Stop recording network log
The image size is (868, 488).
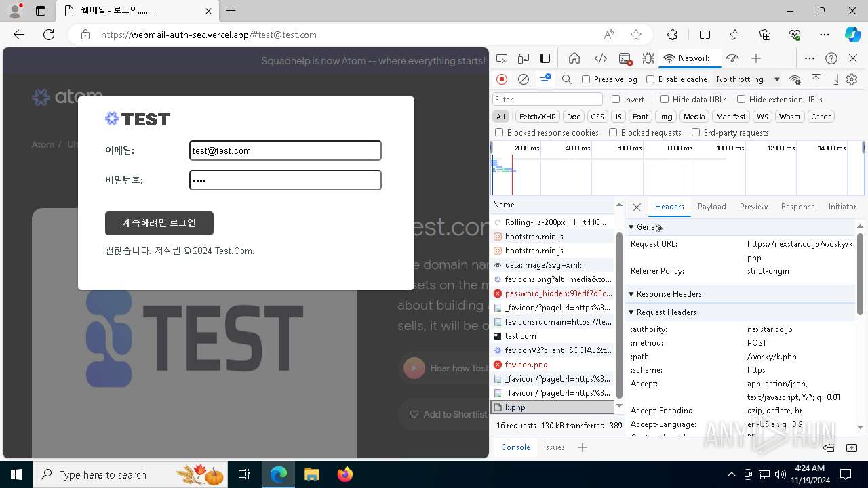[502, 79]
